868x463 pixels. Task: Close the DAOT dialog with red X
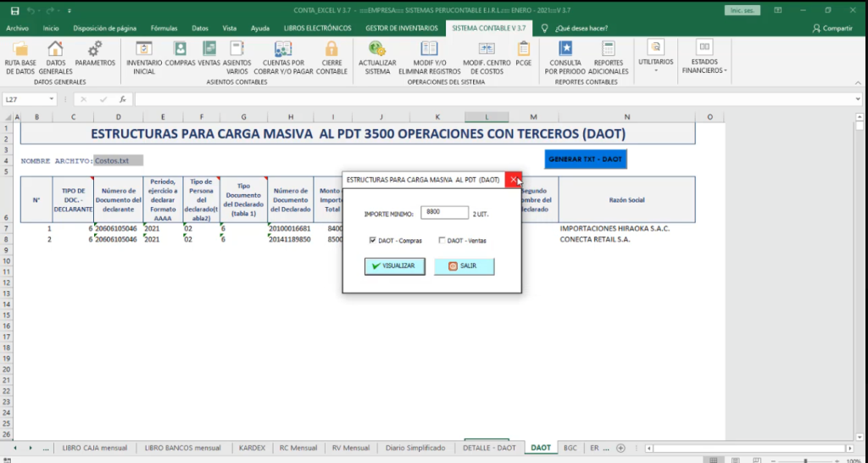[x=513, y=180]
